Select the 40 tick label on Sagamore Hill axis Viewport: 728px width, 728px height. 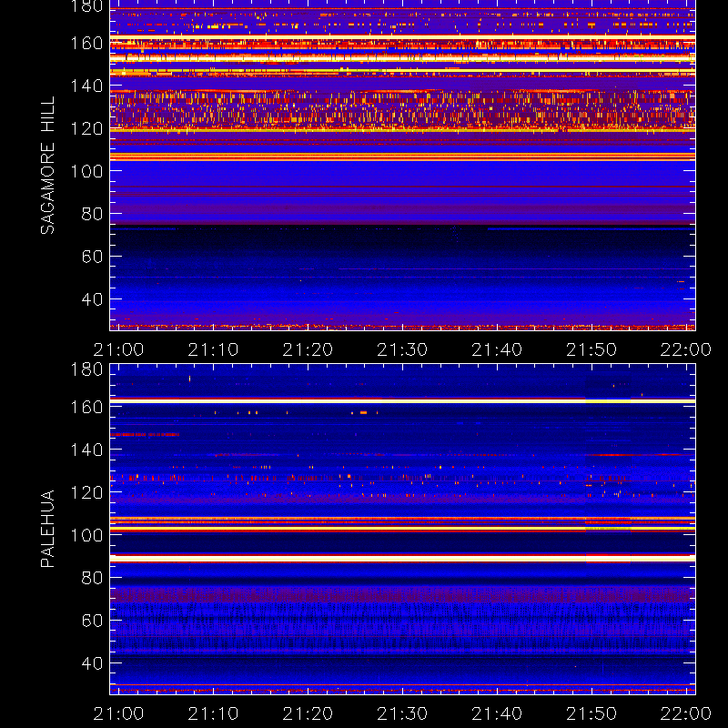pos(92,299)
